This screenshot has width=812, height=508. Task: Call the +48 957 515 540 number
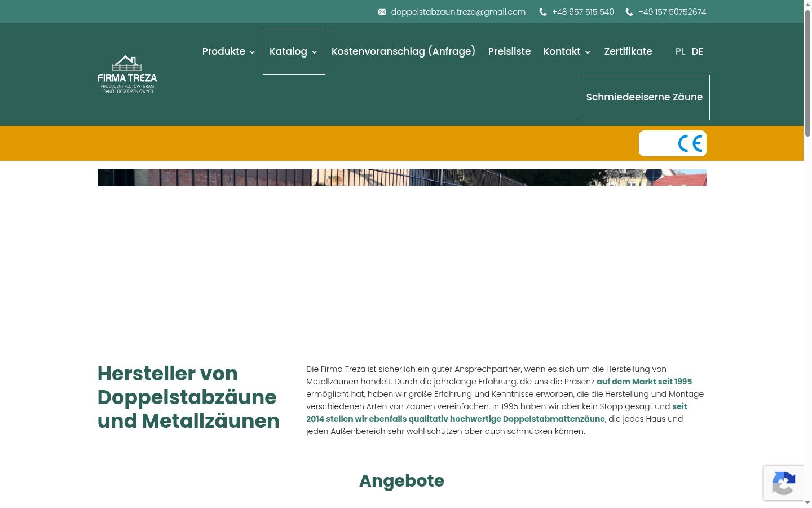583,12
